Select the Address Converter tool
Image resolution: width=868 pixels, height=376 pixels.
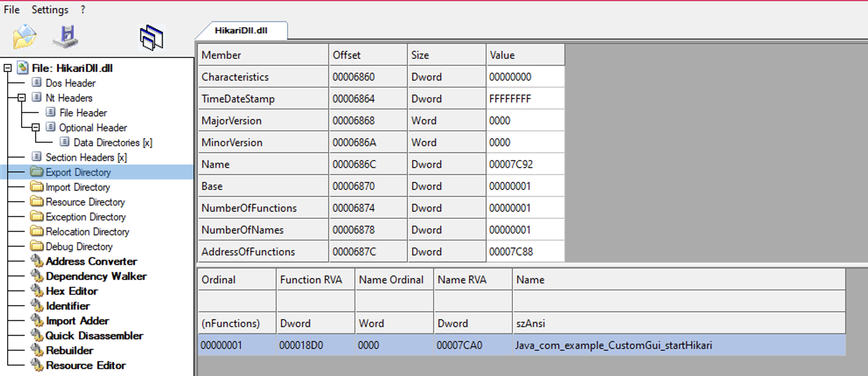coord(91,261)
